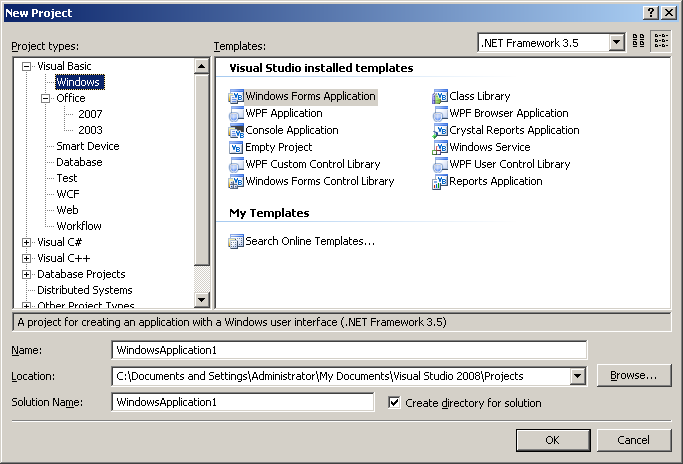Click the WPF Application template icon
The image size is (683, 464).
[236, 114]
